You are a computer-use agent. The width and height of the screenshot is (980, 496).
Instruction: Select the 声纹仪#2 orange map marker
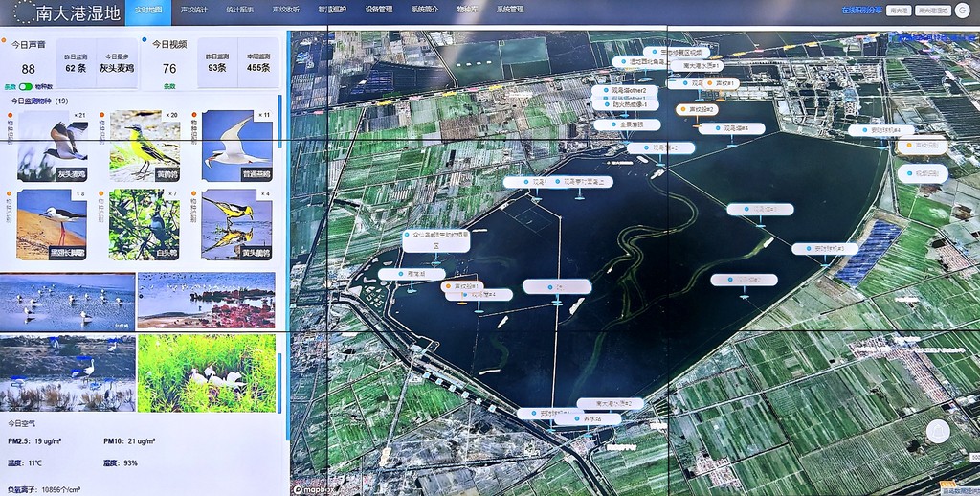pyautogui.click(x=697, y=109)
